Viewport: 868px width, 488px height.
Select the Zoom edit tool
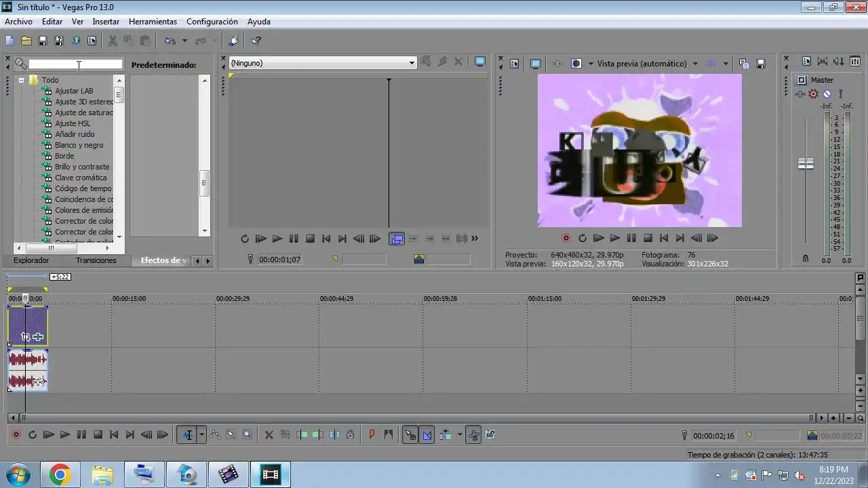coord(248,435)
